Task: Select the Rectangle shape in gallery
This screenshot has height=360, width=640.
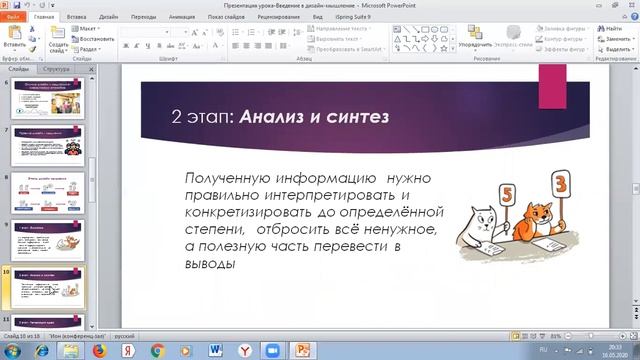Action: (425, 29)
